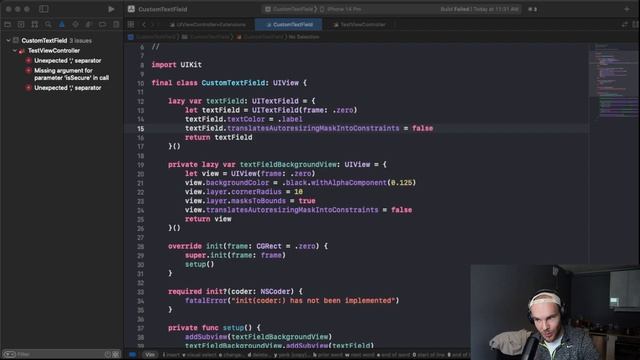Screen dimensions: 640x360
Task: Click the navigator Filter text field
Action: [x=61, y=354]
